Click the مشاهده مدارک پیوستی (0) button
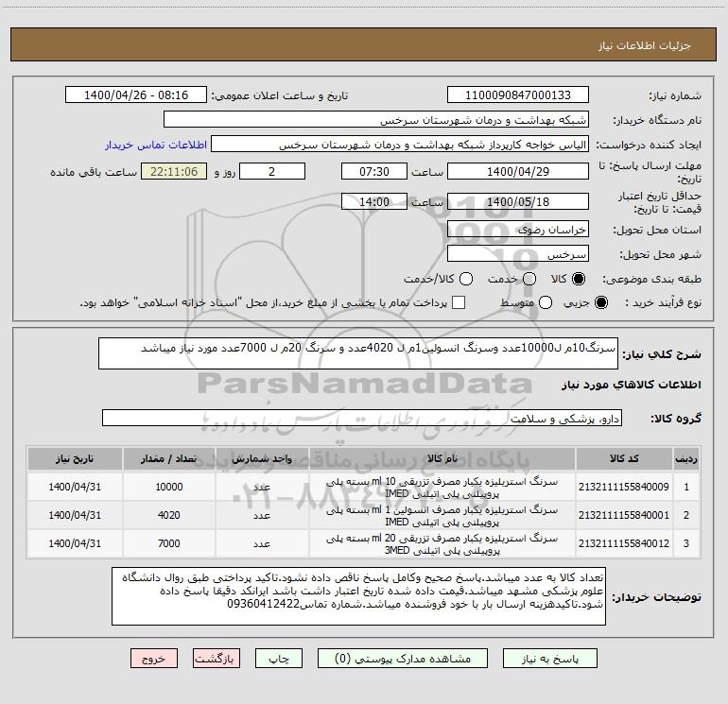The image size is (728, 704). 403,659
